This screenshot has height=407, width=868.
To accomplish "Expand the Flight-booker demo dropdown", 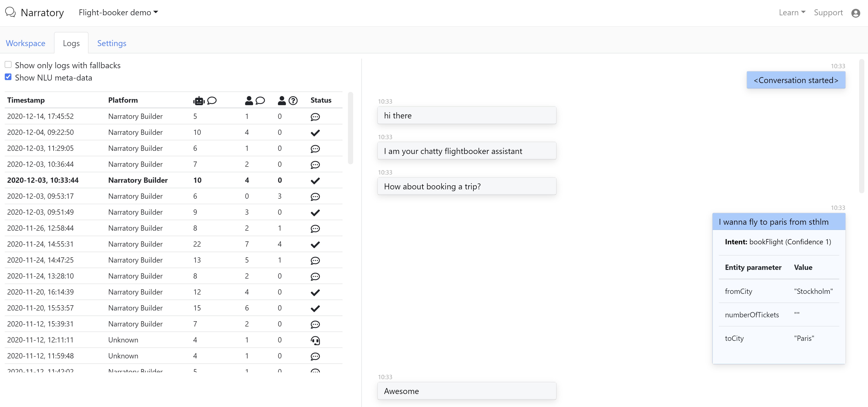I will click(118, 13).
